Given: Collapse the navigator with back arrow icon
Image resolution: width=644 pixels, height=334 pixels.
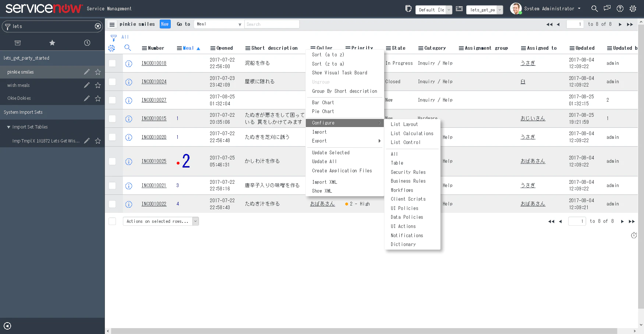Looking at the screenshot, I should tap(7, 326).
